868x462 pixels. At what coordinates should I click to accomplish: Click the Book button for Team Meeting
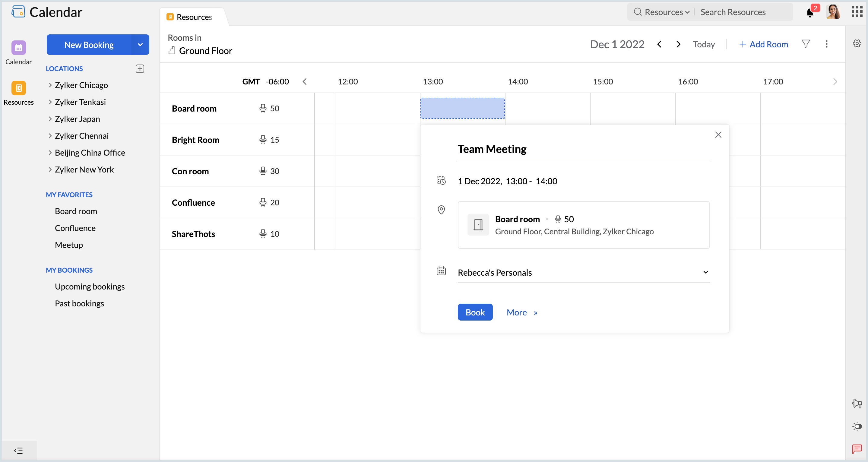click(x=475, y=312)
